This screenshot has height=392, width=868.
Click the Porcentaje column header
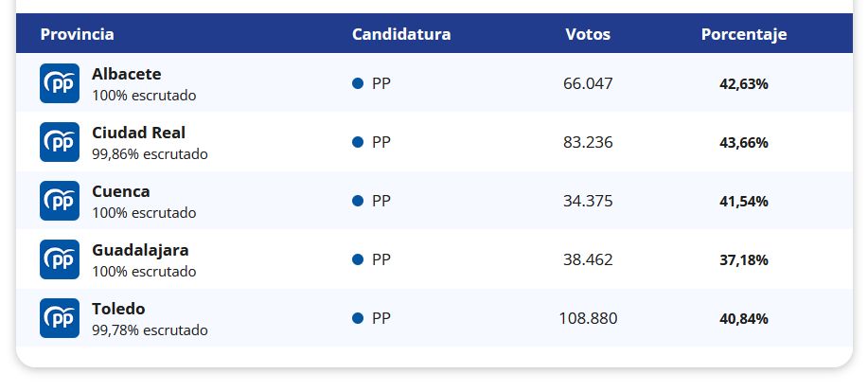[x=744, y=34]
